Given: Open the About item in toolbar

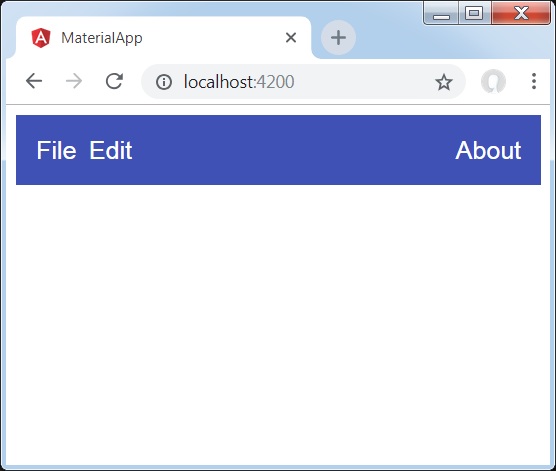Looking at the screenshot, I should 488,150.
